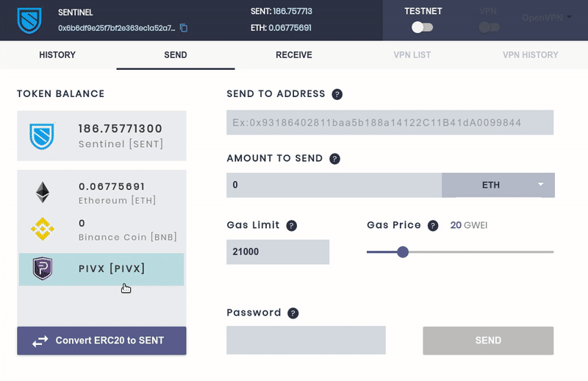This screenshot has width=588, height=381.
Task: Click the Sentinel shield logo in header
Action: 29,21
